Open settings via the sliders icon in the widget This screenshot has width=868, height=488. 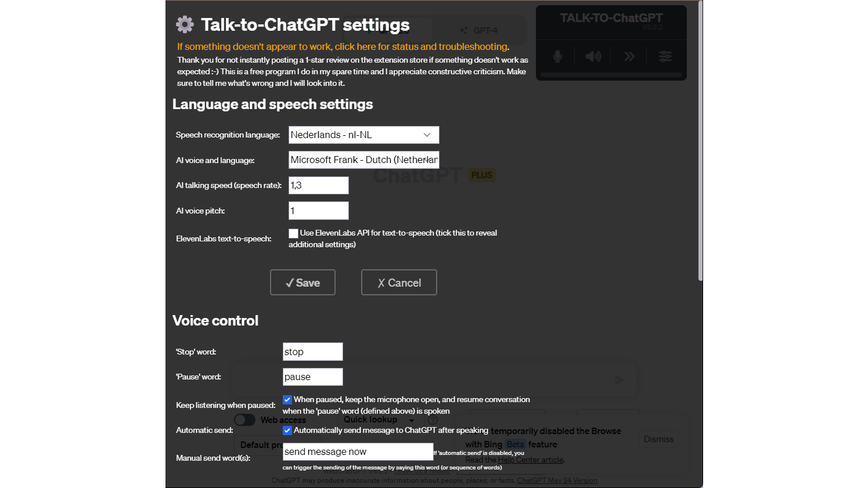[665, 56]
